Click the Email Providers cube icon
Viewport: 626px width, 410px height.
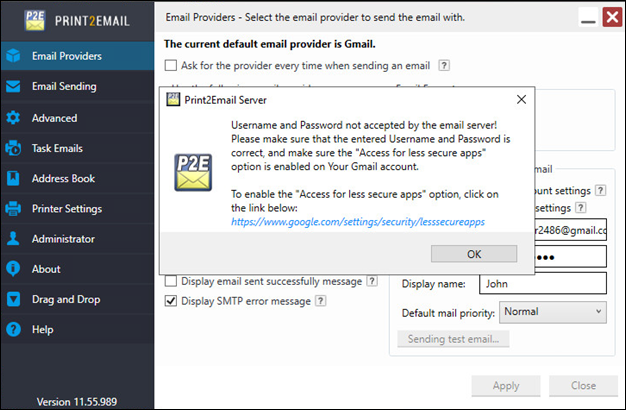point(13,55)
